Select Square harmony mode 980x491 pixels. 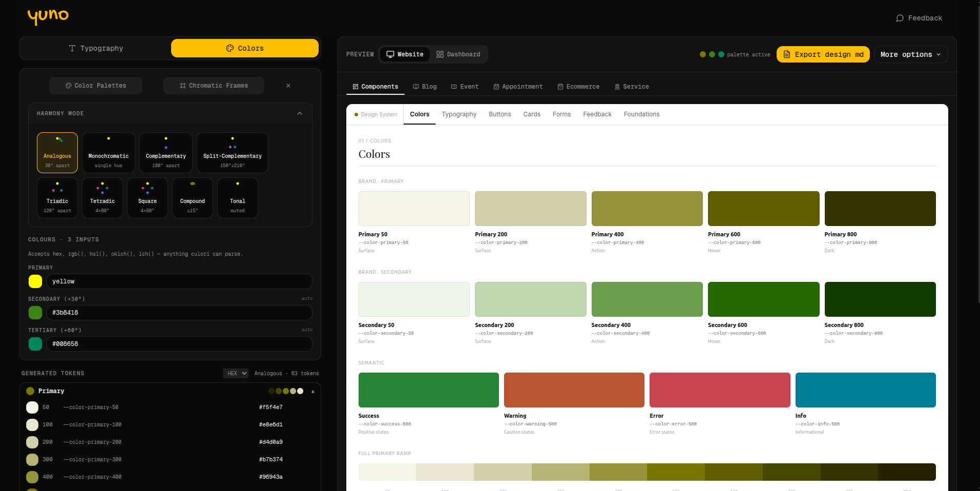pos(148,198)
